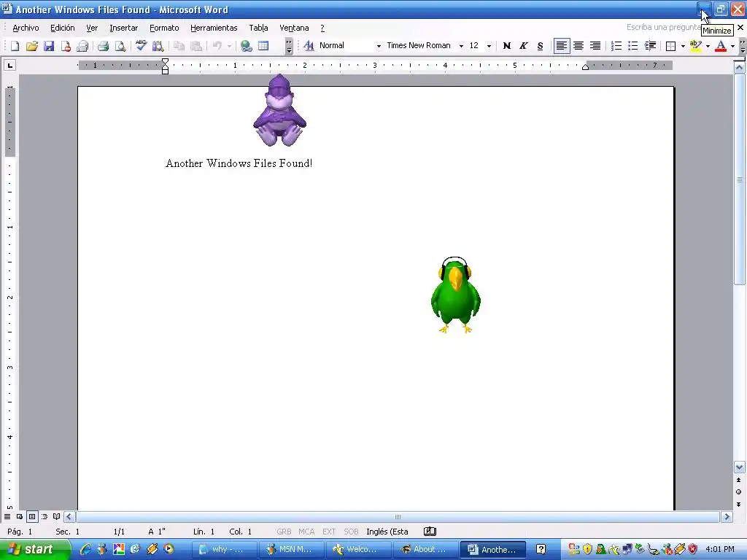This screenshot has width=747, height=560.
Task: Open the Archivo menu
Action: click(x=26, y=28)
